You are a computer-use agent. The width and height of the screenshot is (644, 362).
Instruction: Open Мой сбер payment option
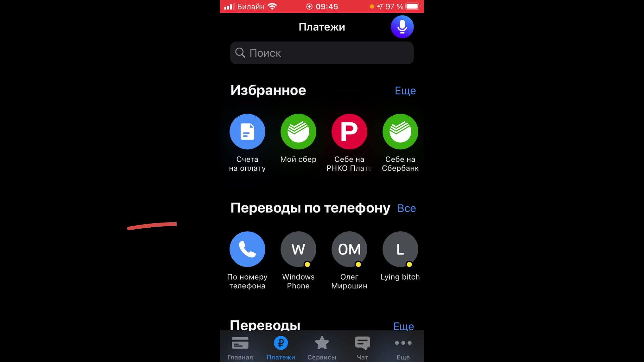click(x=298, y=131)
